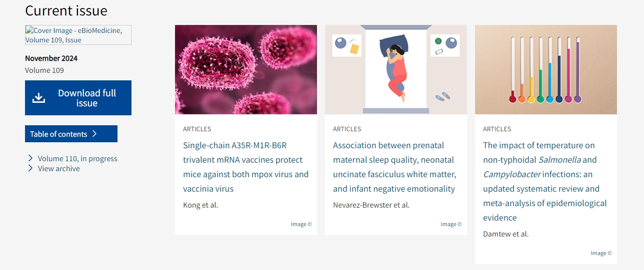Click the Table of contents chevron icon
Viewport: 644px width, 270px height.
tap(94, 134)
